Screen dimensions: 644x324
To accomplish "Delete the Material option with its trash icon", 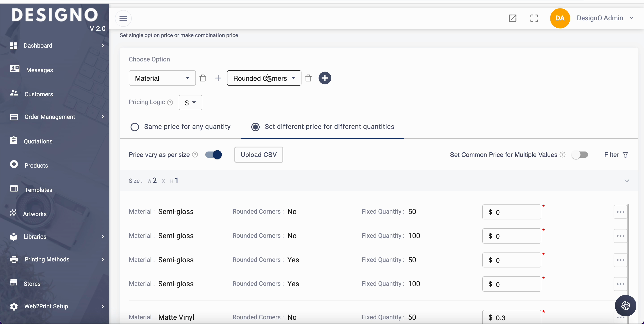I will [203, 78].
